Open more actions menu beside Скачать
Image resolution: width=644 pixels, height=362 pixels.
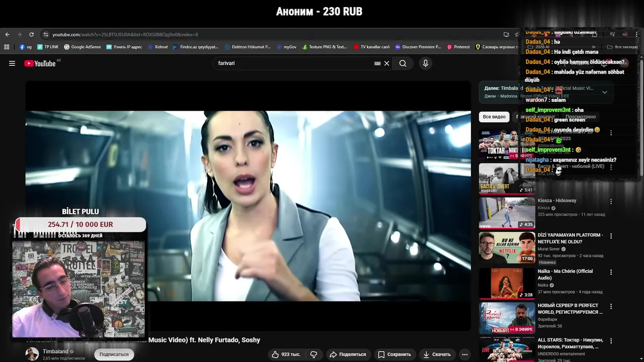point(465,354)
